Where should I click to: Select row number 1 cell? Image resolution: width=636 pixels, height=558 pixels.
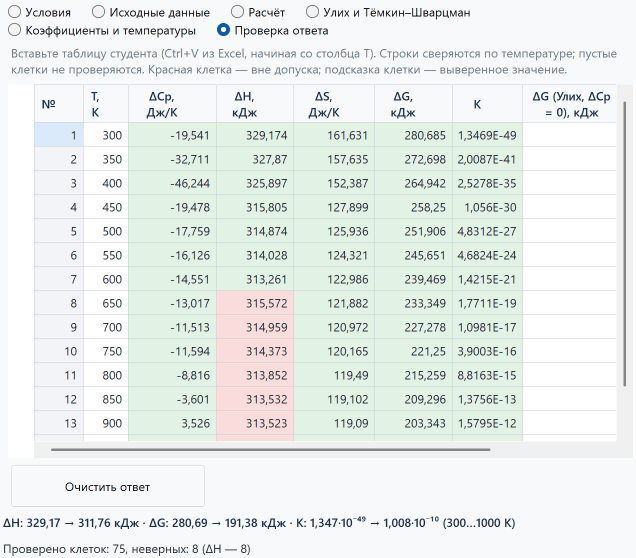click(x=59, y=135)
